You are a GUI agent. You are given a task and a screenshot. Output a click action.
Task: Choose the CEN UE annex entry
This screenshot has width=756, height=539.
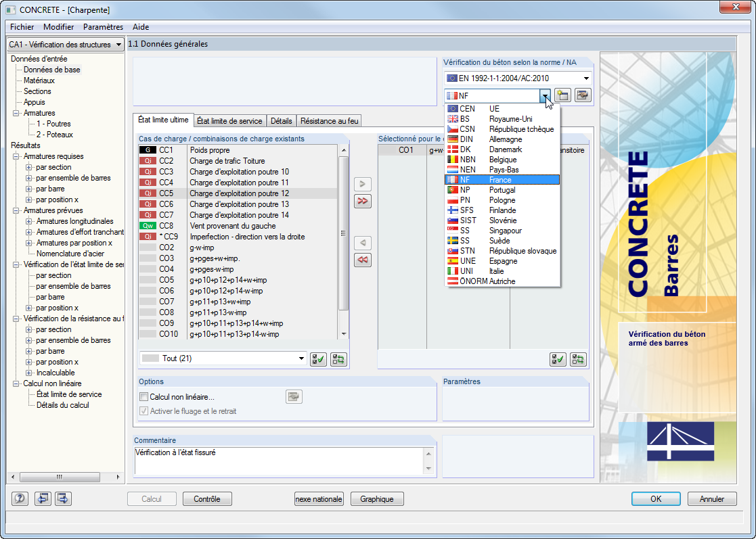tap(502, 109)
